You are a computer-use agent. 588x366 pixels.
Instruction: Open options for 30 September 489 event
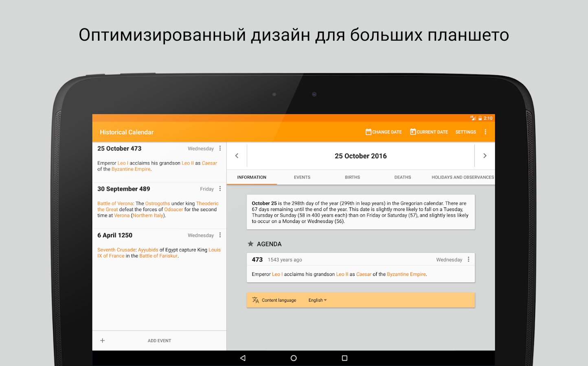point(220,189)
